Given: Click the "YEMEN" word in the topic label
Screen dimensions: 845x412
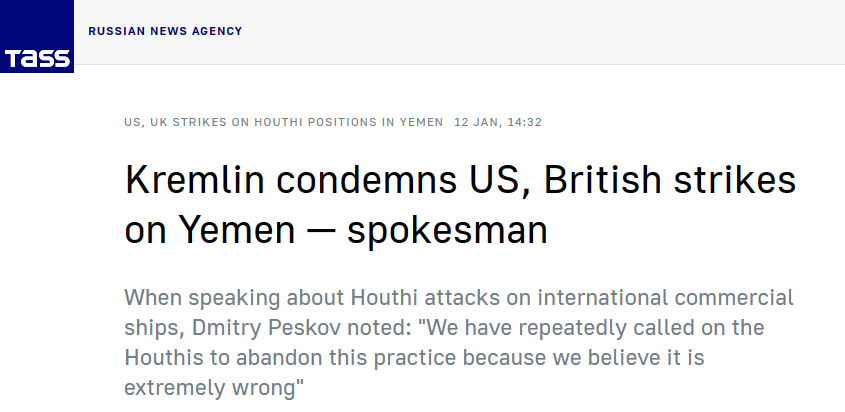Looking at the screenshot, I should (421, 122).
